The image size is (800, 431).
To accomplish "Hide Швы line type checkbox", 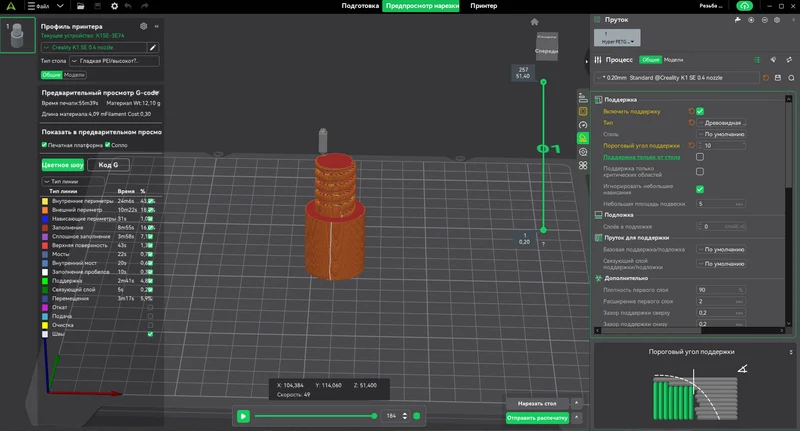I will click(150, 334).
